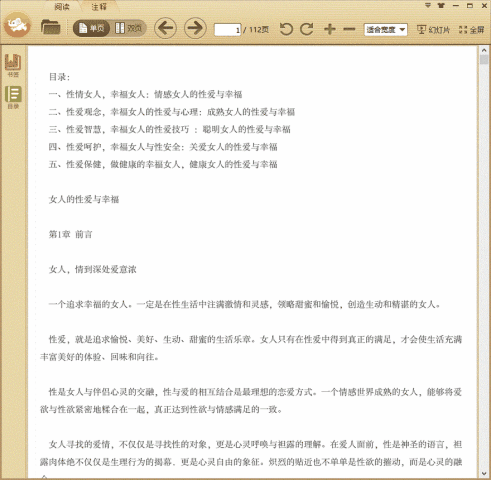The image size is (491, 480).
Task: Click the elephant app logo
Action: 17,25
